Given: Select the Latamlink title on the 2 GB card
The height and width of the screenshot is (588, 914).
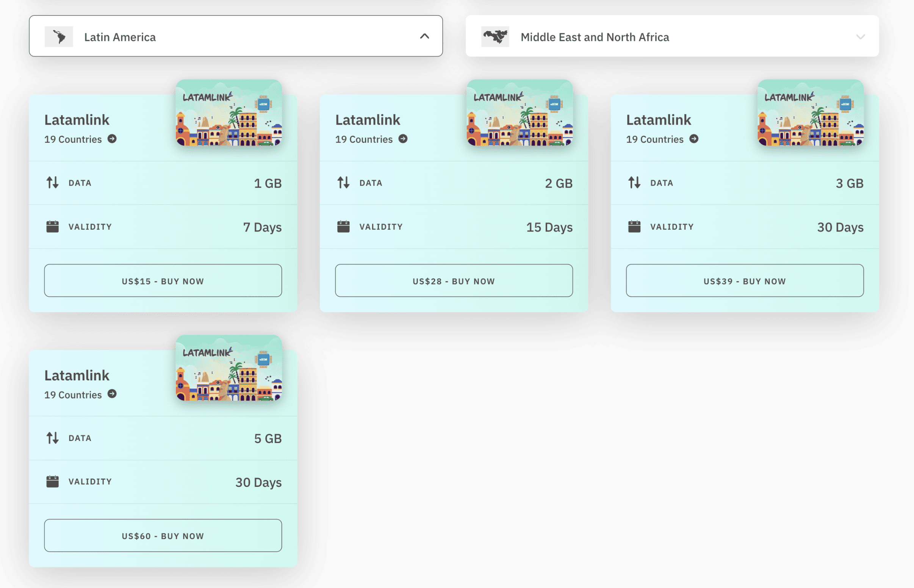Looking at the screenshot, I should pyautogui.click(x=368, y=119).
